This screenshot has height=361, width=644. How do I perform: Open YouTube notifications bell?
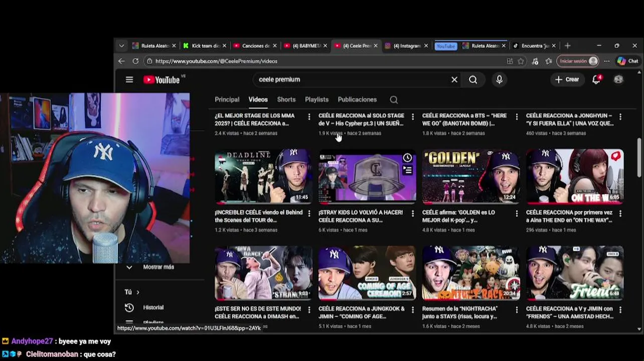[x=596, y=79]
